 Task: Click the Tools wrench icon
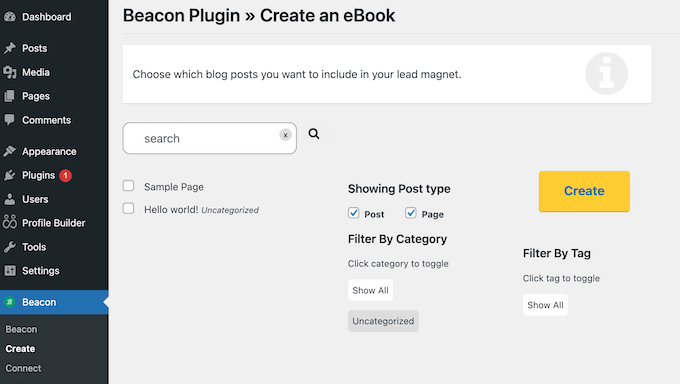tap(10, 247)
